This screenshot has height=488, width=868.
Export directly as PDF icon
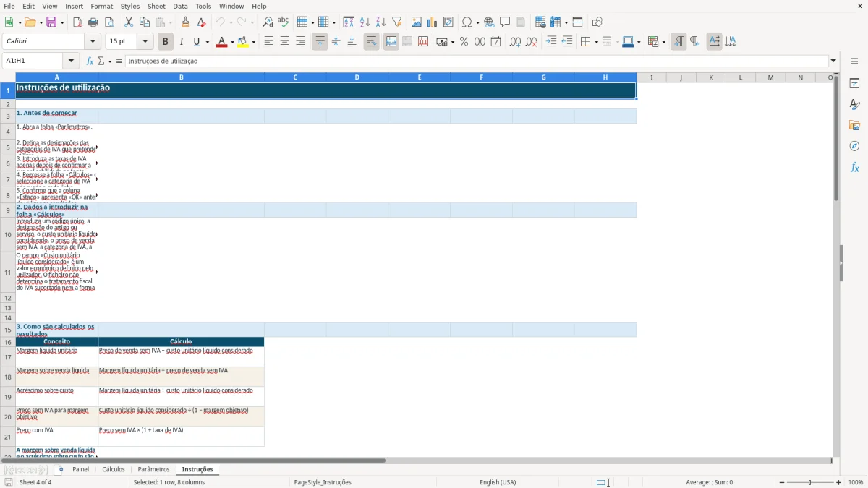77,22
